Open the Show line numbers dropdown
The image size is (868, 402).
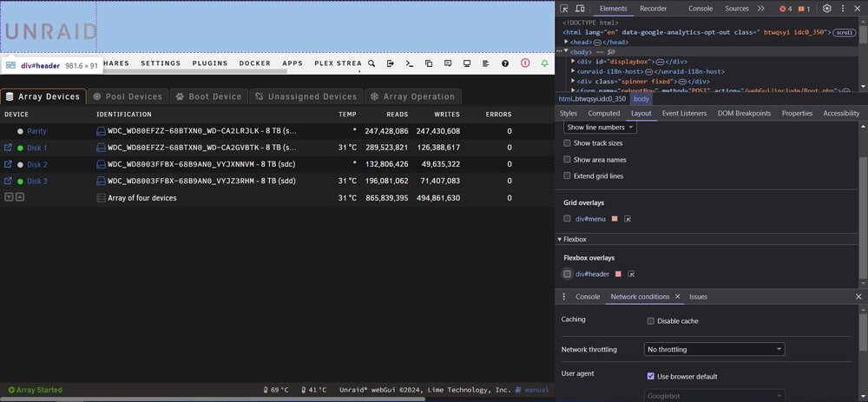[600, 128]
